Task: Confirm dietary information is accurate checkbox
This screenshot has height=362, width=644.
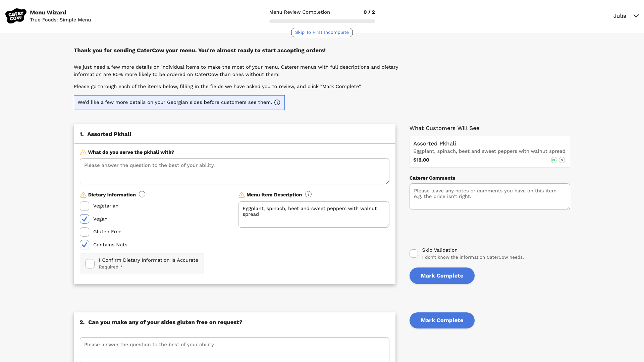Action: click(x=90, y=264)
